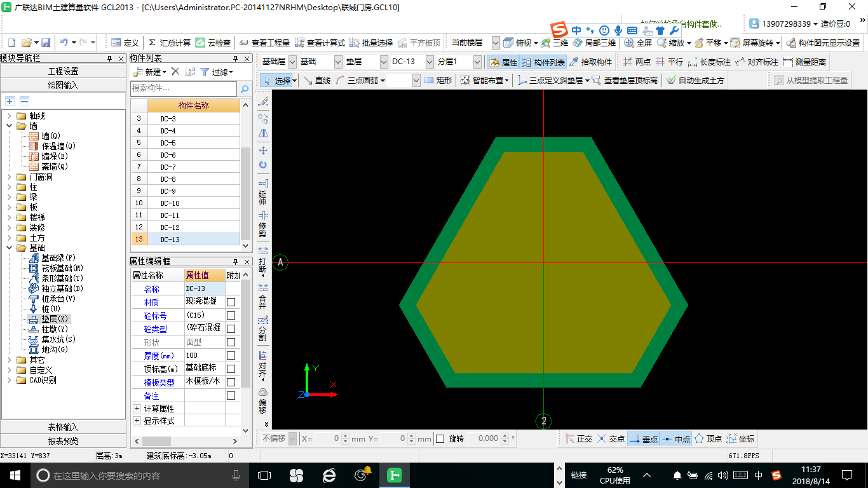
Task: Click the 云检查 cloud check tool
Action: pyautogui.click(x=213, y=43)
